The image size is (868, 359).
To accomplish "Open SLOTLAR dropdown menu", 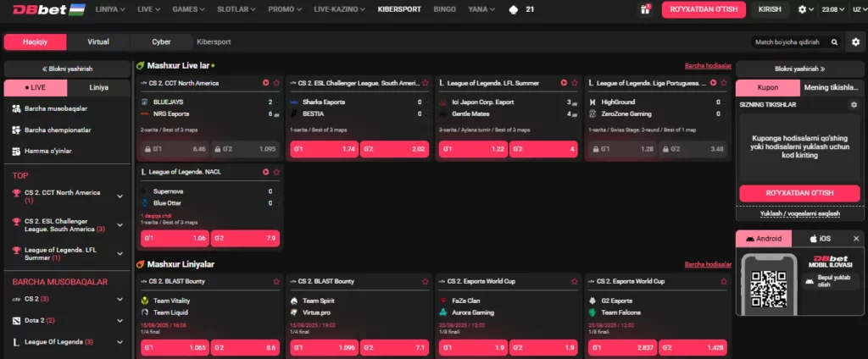I will (x=236, y=9).
